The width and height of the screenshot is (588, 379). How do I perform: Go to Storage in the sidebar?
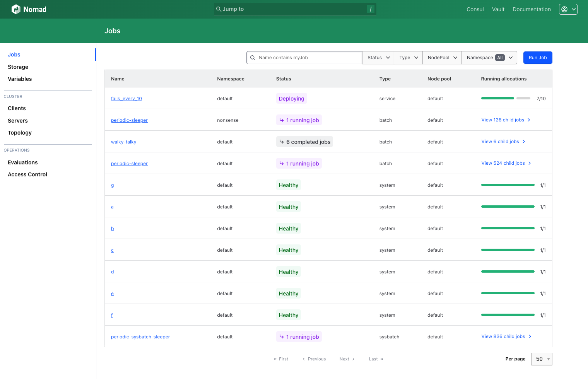point(18,67)
